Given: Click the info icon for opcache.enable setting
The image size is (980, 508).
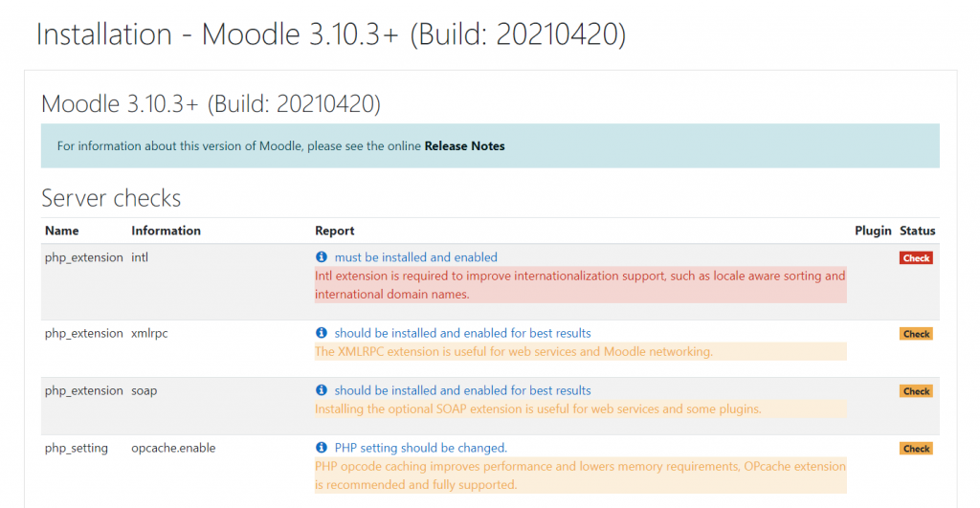Looking at the screenshot, I should pyautogui.click(x=322, y=448).
